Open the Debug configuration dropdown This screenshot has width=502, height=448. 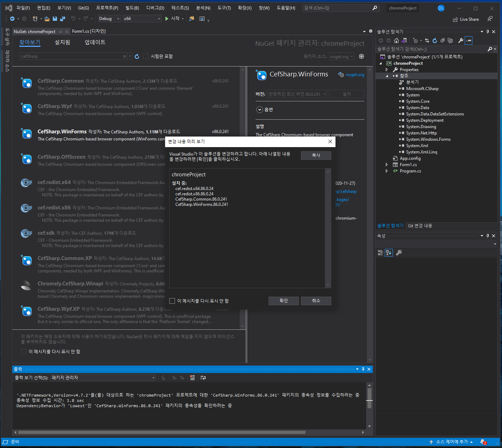pos(109,19)
